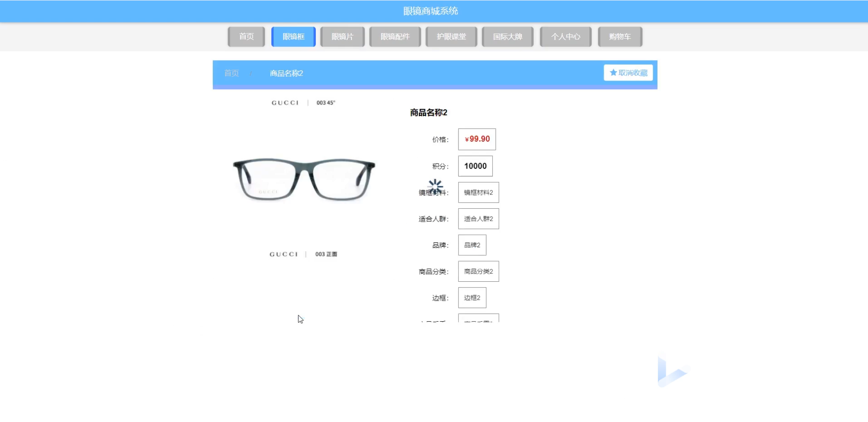Click the ¥99.90 price box
This screenshot has width=868, height=422.
477,139
